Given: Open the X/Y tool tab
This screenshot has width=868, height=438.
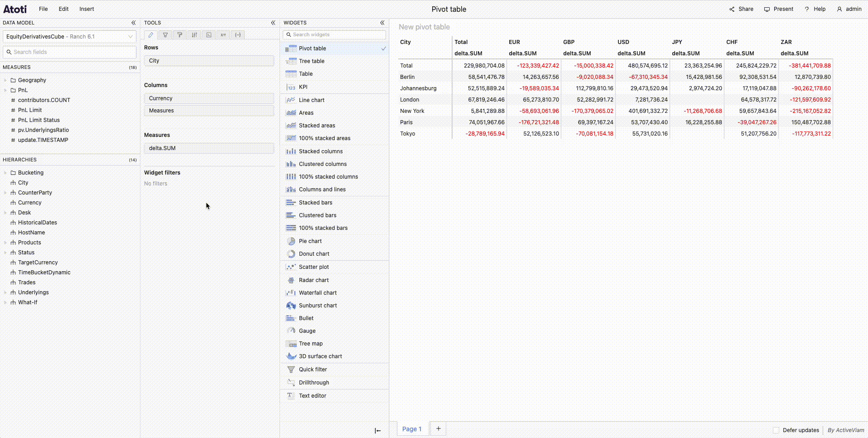Looking at the screenshot, I should click(223, 35).
